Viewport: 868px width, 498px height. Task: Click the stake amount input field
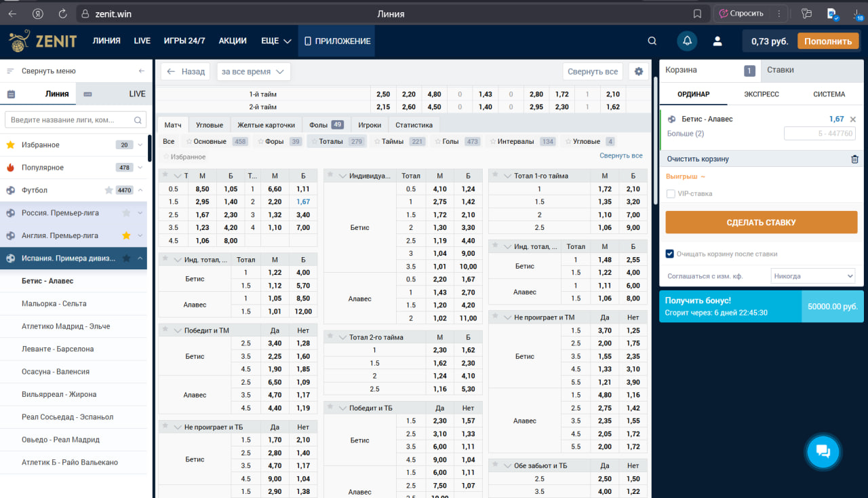820,134
